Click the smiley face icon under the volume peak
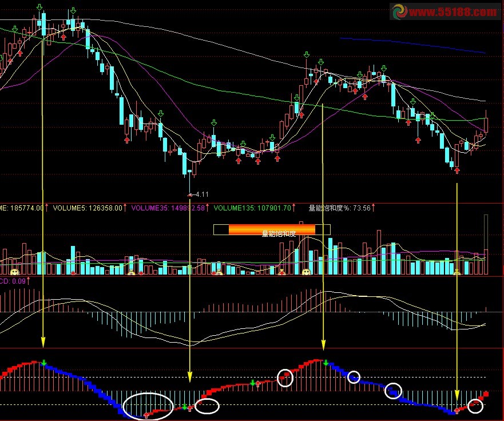504x421 pixels. pyautogui.click(x=306, y=272)
